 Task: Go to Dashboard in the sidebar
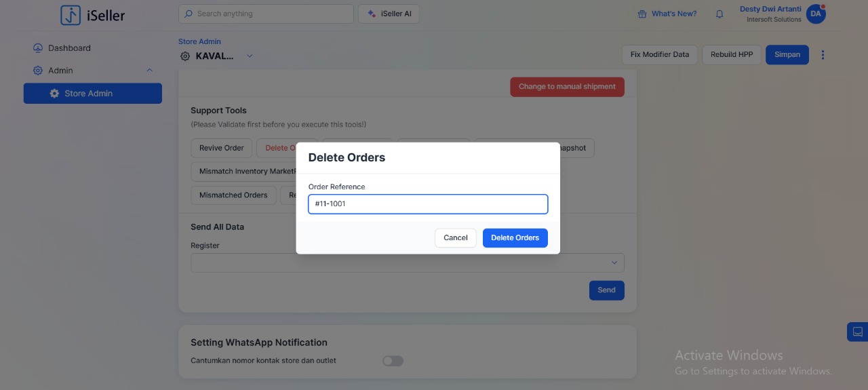69,48
